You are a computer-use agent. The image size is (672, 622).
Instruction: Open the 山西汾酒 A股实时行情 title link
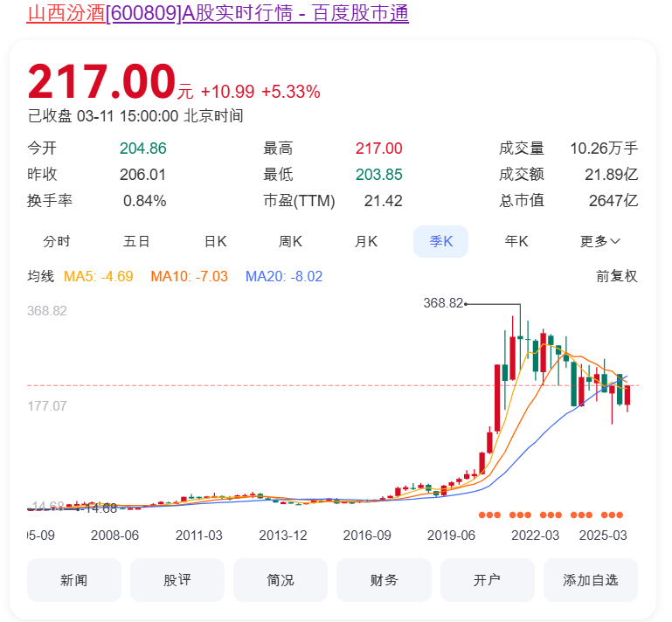coord(218,13)
